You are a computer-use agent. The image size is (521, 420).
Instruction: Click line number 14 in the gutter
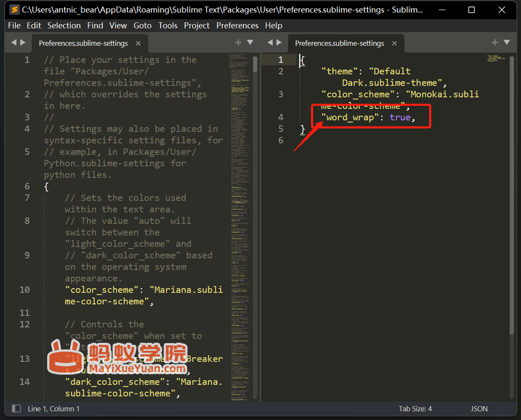(24, 382)
